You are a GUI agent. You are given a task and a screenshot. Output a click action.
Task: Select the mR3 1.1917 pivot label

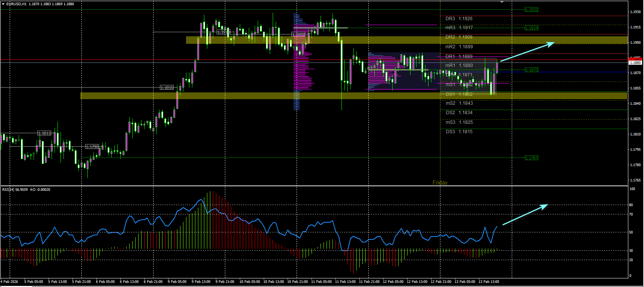click(x=459, y=28)
